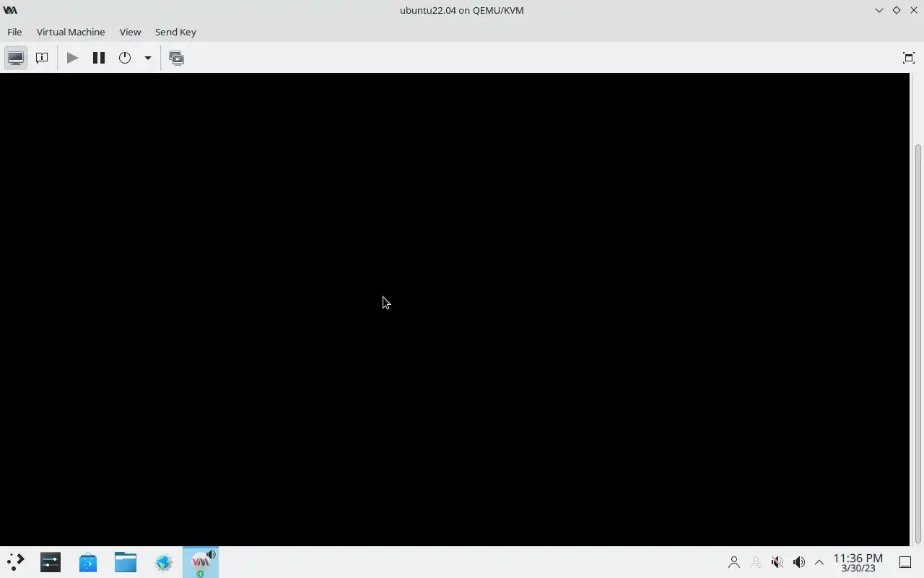Show the graphical console view

(16, 58)
